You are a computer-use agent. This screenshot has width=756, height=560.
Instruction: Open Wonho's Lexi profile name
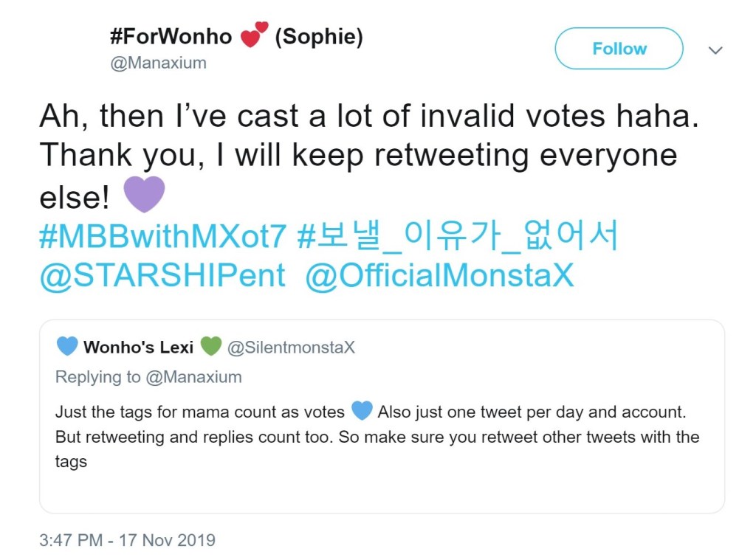(x=138, y=348)
